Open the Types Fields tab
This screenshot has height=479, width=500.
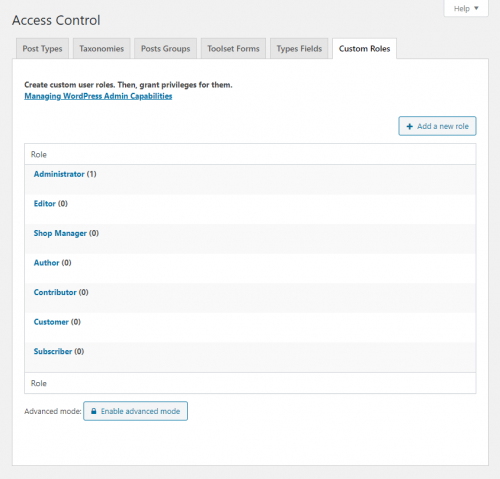pyautogui.click(x=299, y=49)
